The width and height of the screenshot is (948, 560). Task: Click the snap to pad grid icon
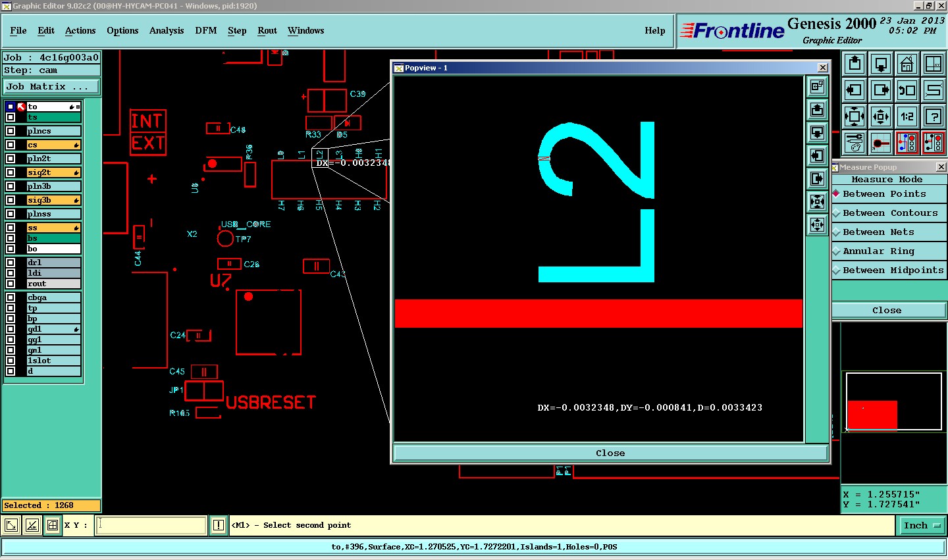881,143
